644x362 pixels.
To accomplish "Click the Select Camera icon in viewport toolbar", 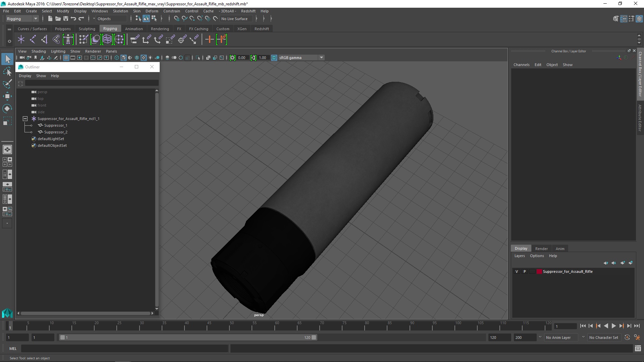I will point(22,58).
